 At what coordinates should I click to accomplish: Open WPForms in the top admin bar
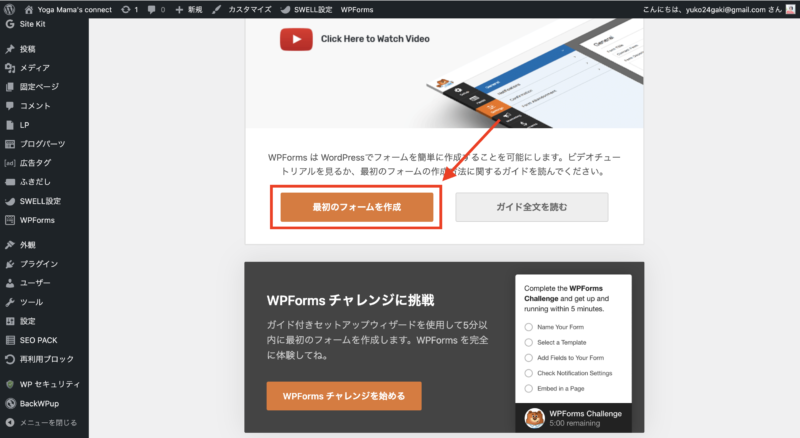point(357,10)
